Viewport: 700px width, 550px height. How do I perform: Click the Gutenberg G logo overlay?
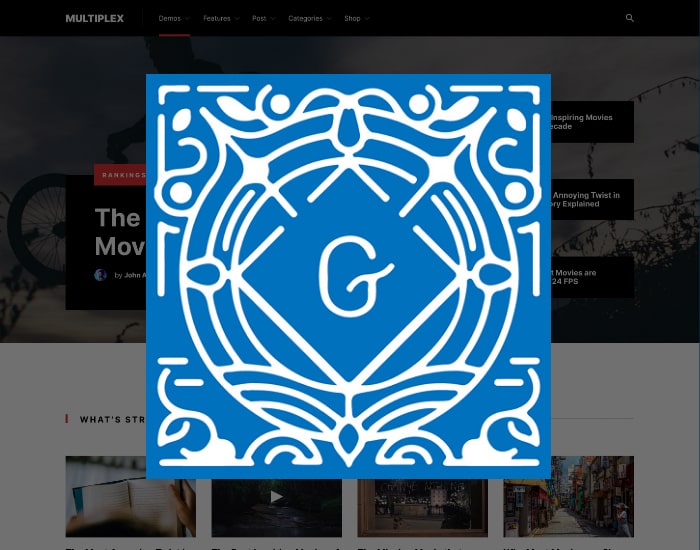click(348, 276)
